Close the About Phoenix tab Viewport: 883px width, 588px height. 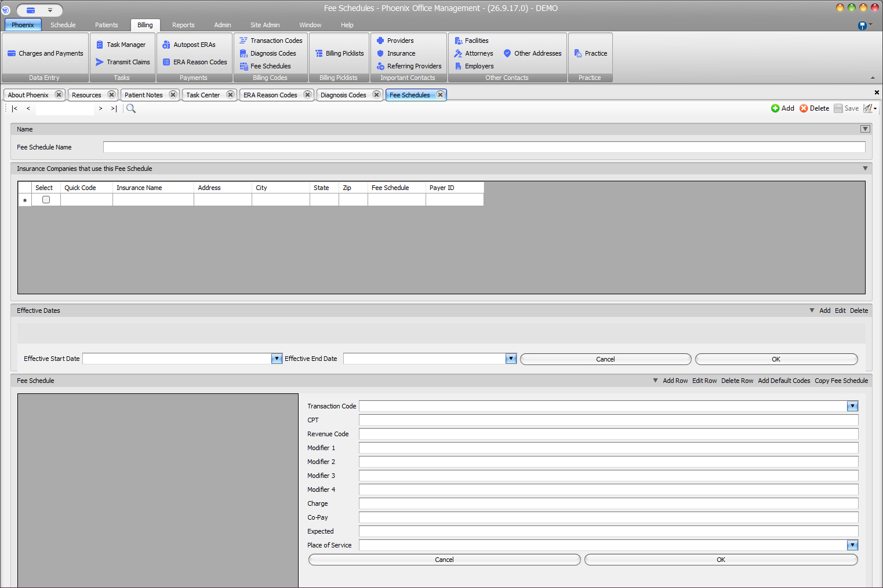pos(59,94)
